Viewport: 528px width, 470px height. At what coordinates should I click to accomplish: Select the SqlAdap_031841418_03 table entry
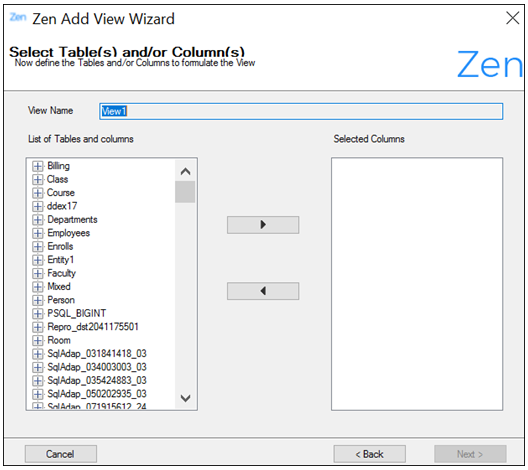coord(97,353)
